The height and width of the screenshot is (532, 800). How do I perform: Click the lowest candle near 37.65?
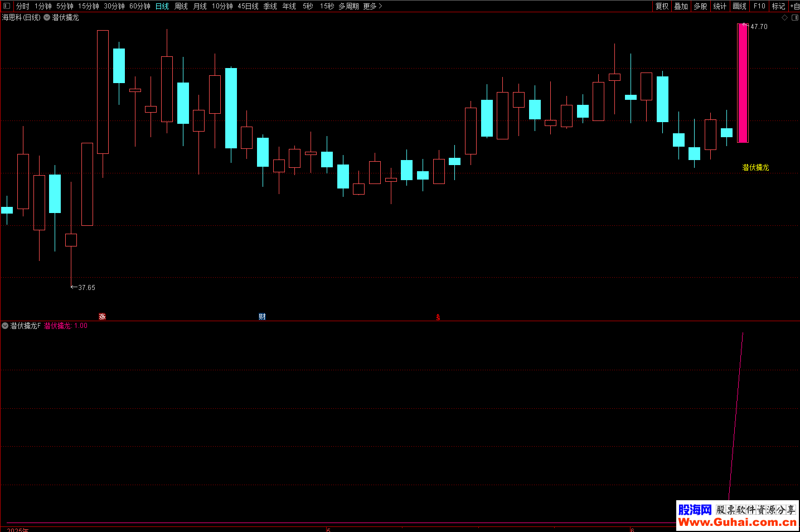pos(71,240)
